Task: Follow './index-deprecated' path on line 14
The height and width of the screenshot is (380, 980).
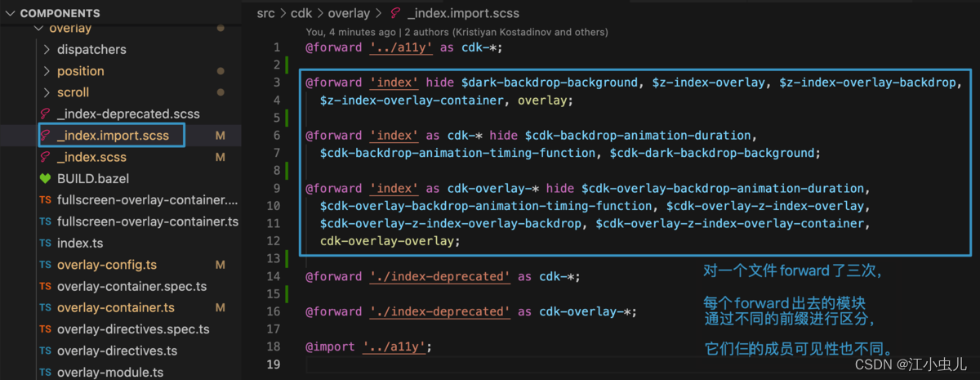Action: click(439, 276)
